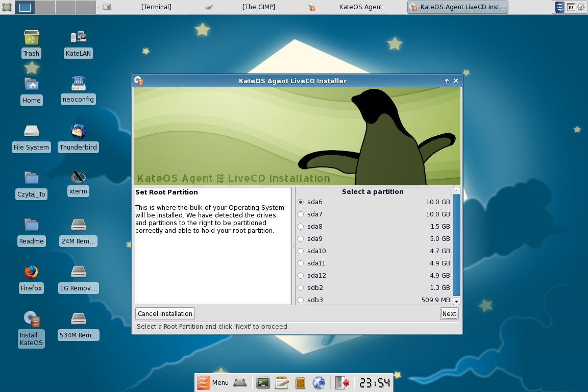Click the partition list scrollbar thumb
The image size is (588, 392).
[456, 246]
